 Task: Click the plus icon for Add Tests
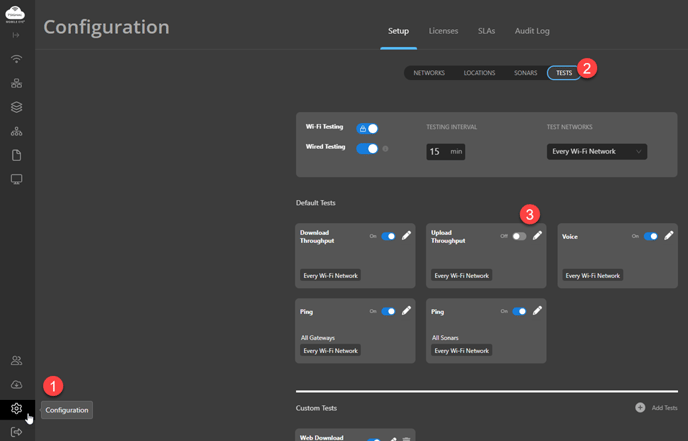[640, 408]
